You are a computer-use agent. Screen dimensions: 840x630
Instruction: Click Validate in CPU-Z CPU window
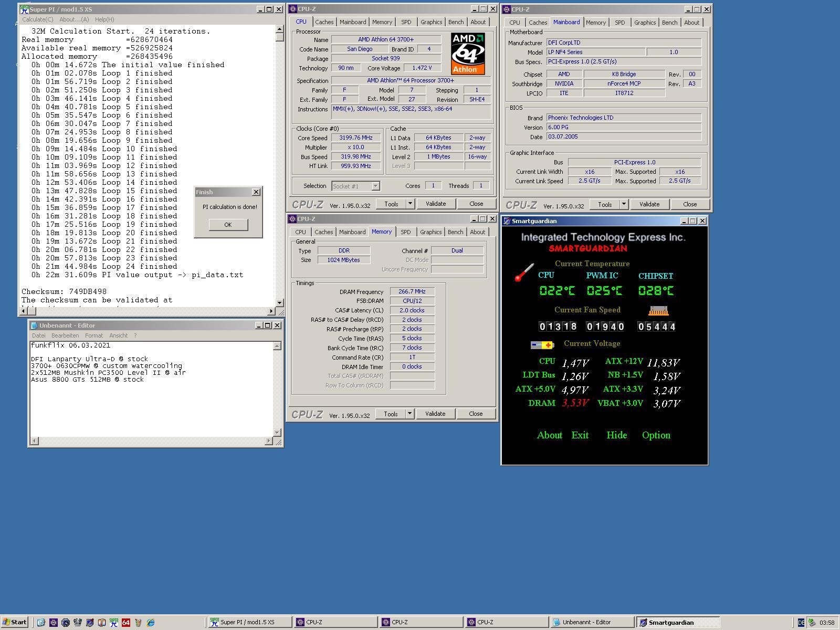click(436, 204)
